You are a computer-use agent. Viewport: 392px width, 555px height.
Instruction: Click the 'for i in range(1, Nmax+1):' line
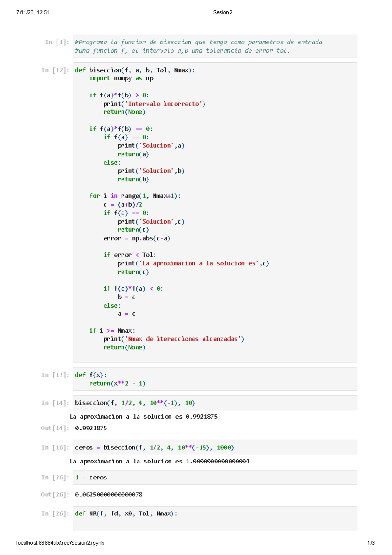[x=135, y=196]
